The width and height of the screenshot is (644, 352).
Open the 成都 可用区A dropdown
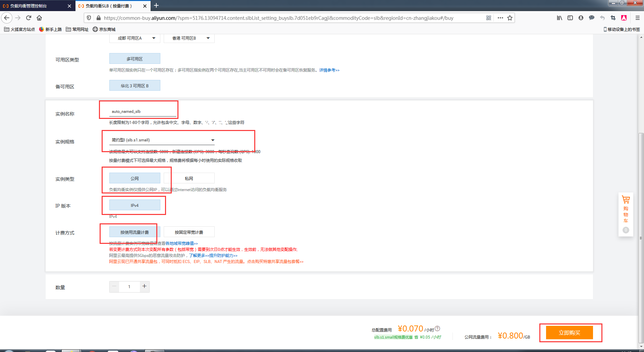click(135, 38)
